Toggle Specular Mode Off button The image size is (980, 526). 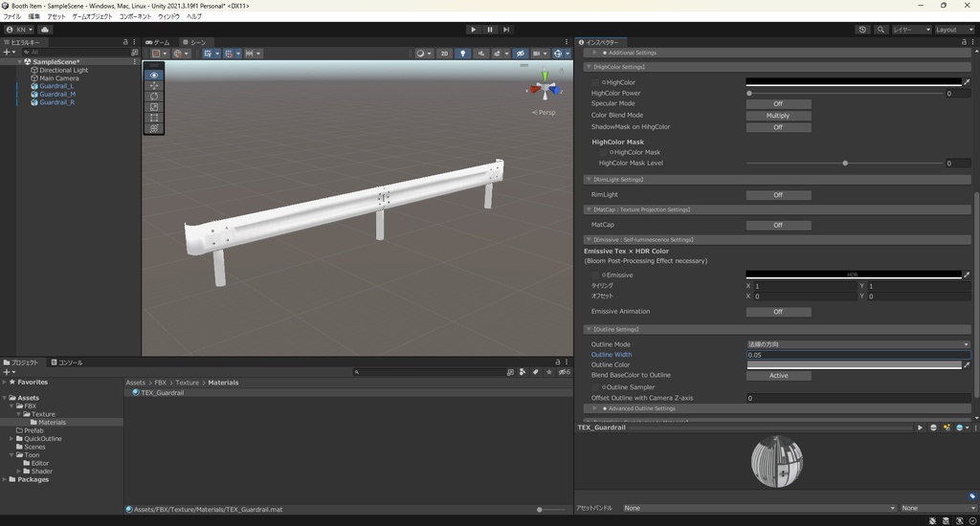click(x=778, y=103)
